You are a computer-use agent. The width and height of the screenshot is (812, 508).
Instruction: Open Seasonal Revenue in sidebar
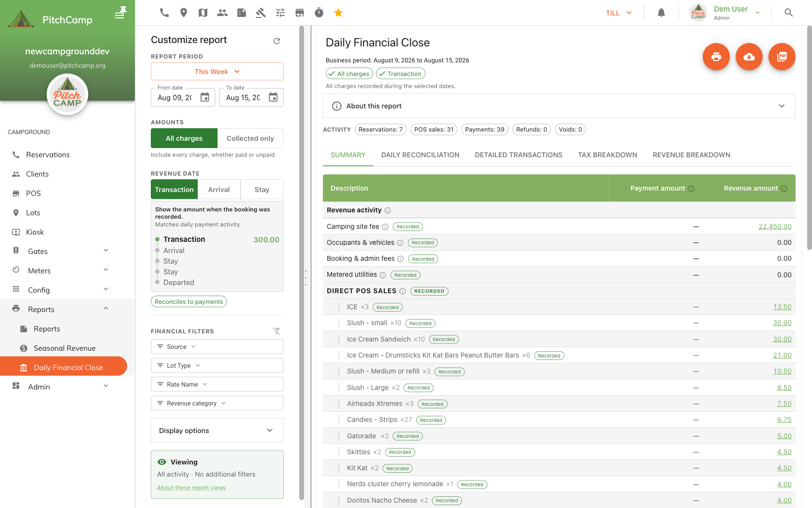(64, 348)
